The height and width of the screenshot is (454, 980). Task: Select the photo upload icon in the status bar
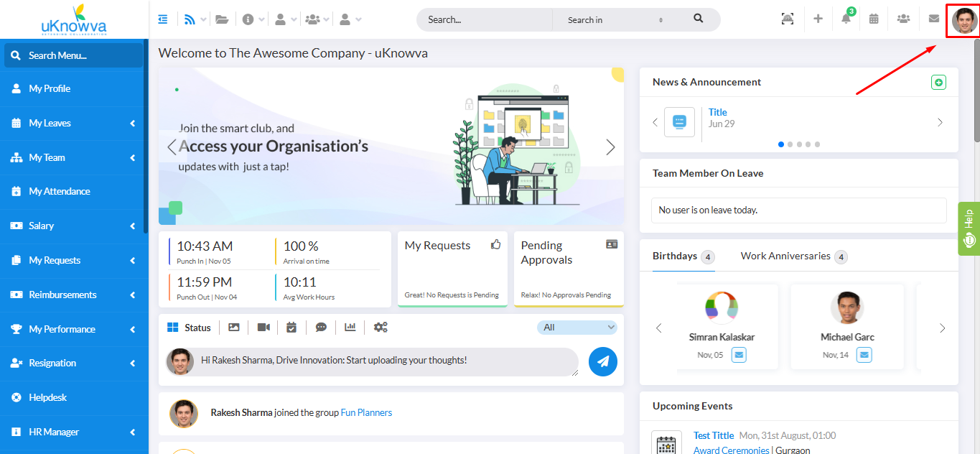(x=233, y=327)
